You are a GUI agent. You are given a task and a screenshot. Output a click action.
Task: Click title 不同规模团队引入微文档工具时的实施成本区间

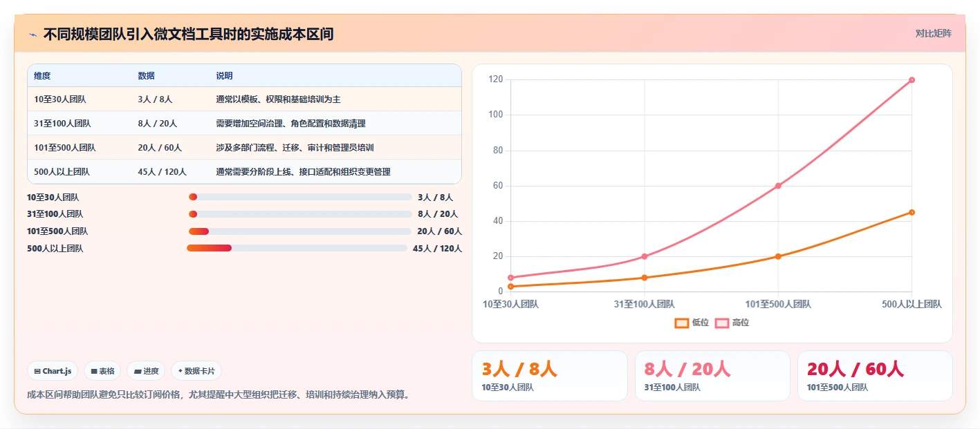tap(189, 34)
